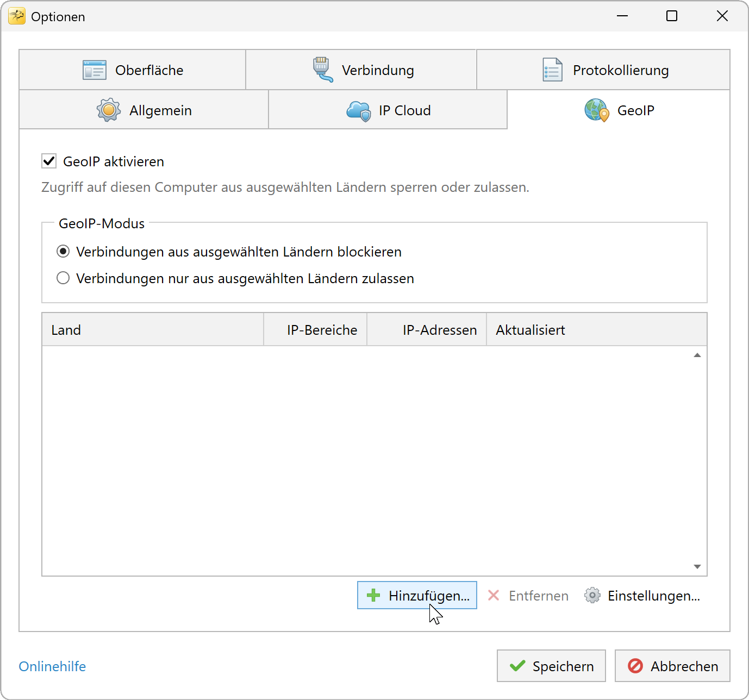749x700 pixels.
Task: Click the Protokollierung document list icon
Action: [552, 70]
